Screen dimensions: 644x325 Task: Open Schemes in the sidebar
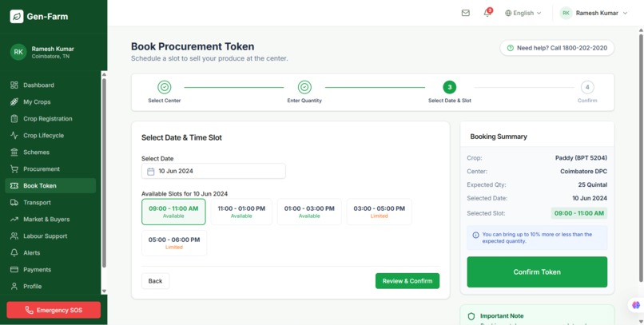[50, 153]
